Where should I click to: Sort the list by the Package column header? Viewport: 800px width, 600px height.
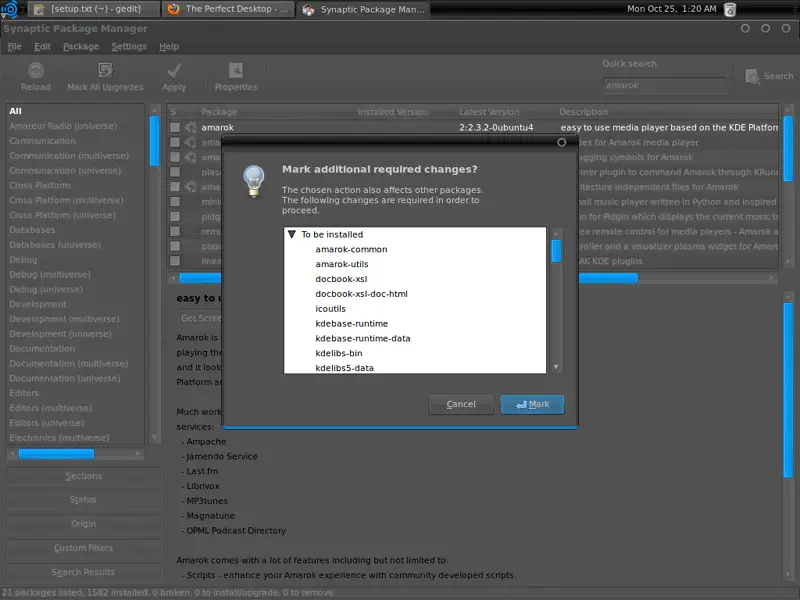pos(276,112)
